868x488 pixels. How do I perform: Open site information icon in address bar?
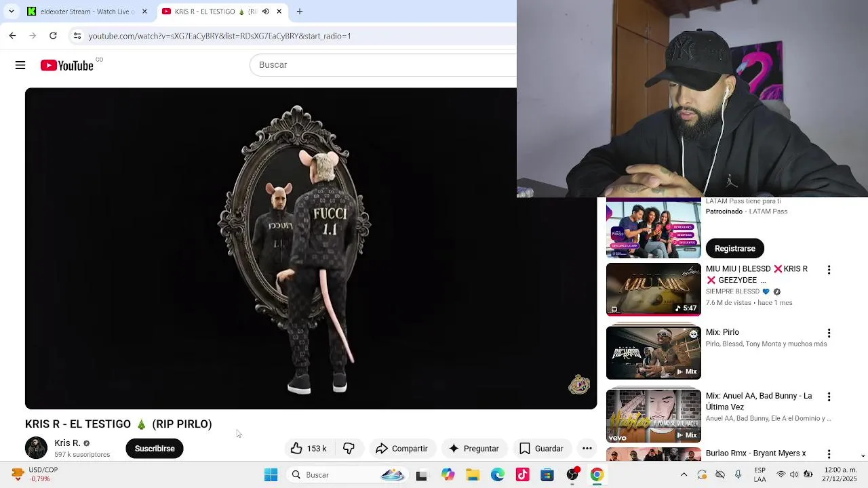tap(77, 35)
